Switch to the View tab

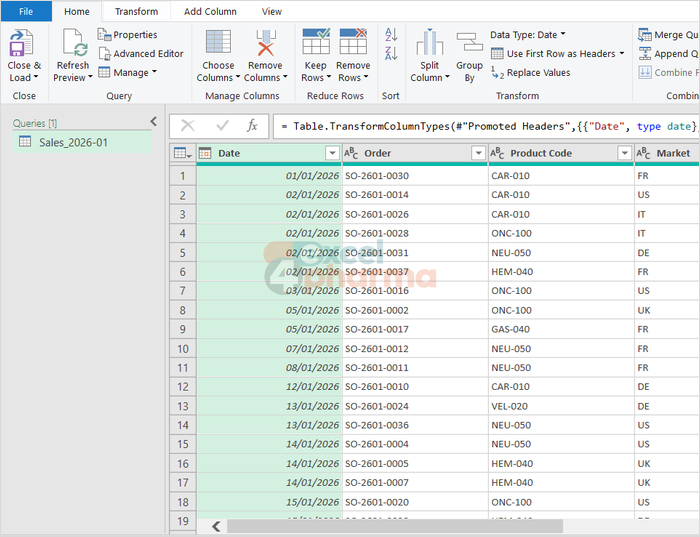coord(271,11)
